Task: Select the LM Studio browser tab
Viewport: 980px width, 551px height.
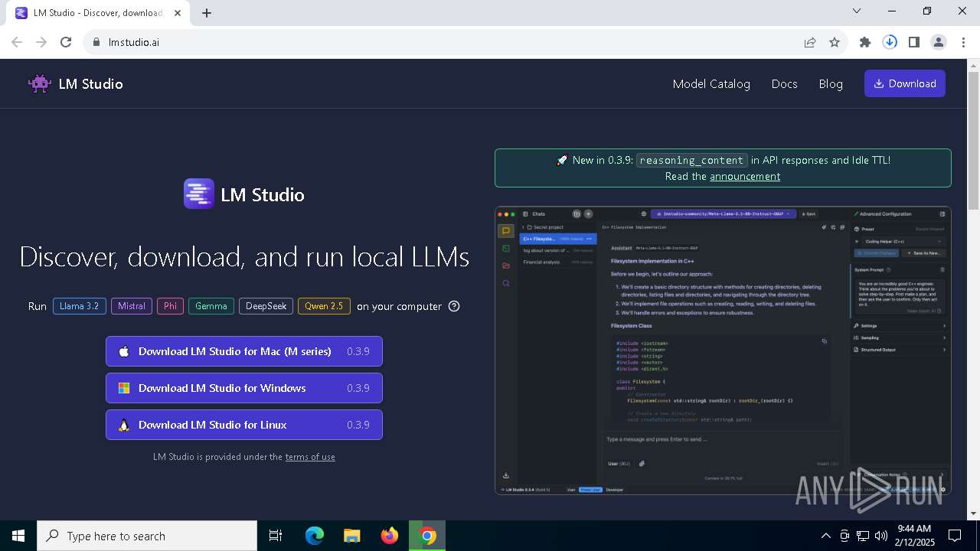Action: click(100, 13)
